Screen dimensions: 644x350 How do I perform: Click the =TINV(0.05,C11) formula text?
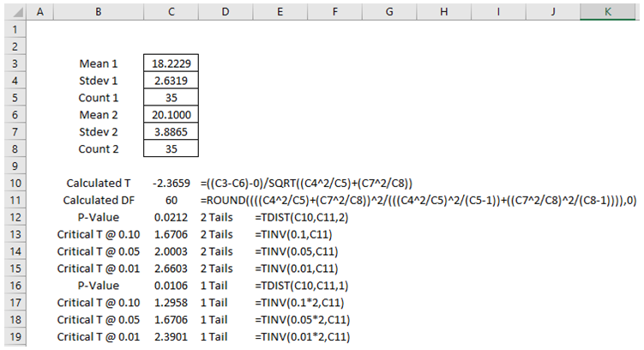296,251
